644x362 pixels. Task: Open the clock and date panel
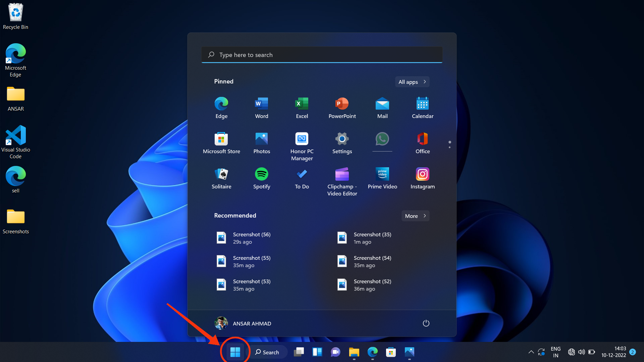613,352
